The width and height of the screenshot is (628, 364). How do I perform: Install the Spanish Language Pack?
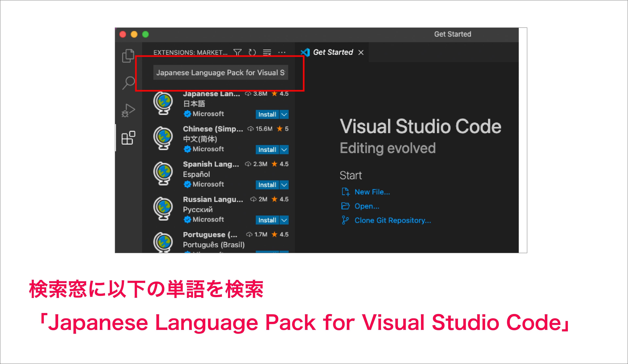tap(267, 185)
